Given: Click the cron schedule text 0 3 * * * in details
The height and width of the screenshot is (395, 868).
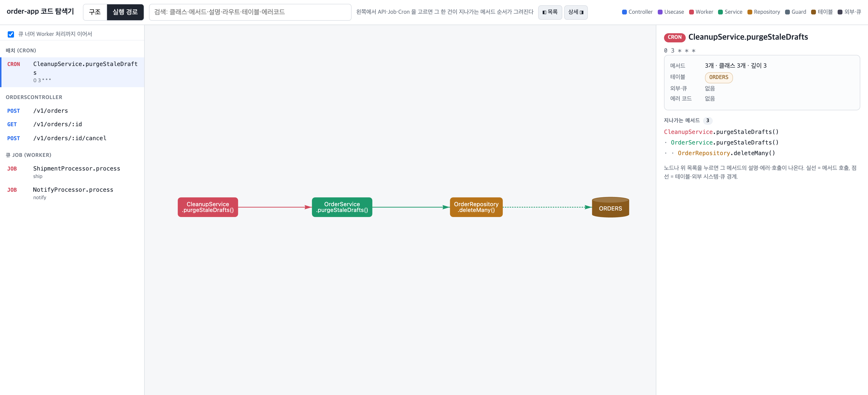Looking at the screenshot, I should (680, 51).
